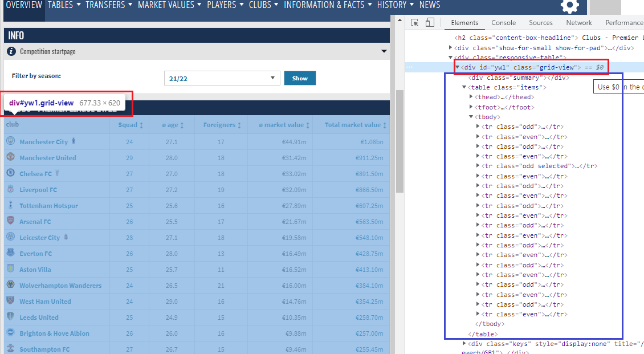The width and height of the screenshot is (644, 354).
Task: Click the Arsenal FC club crest
Action: 11,221
